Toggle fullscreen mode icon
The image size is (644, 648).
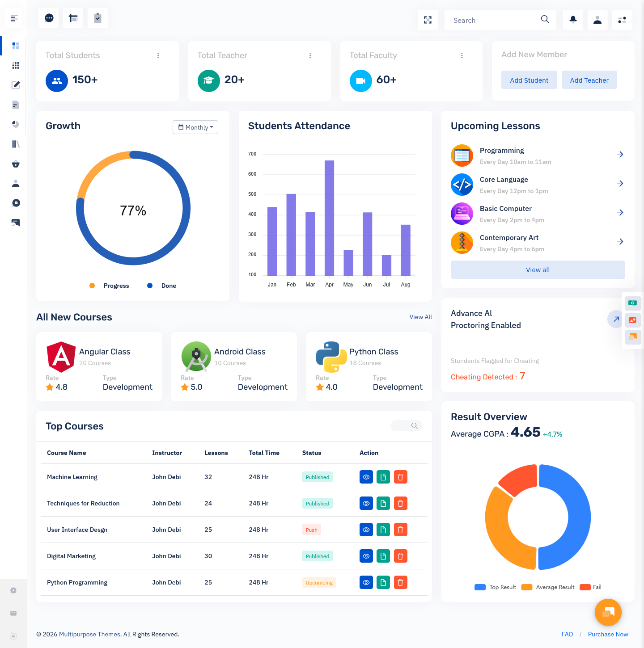428,20
